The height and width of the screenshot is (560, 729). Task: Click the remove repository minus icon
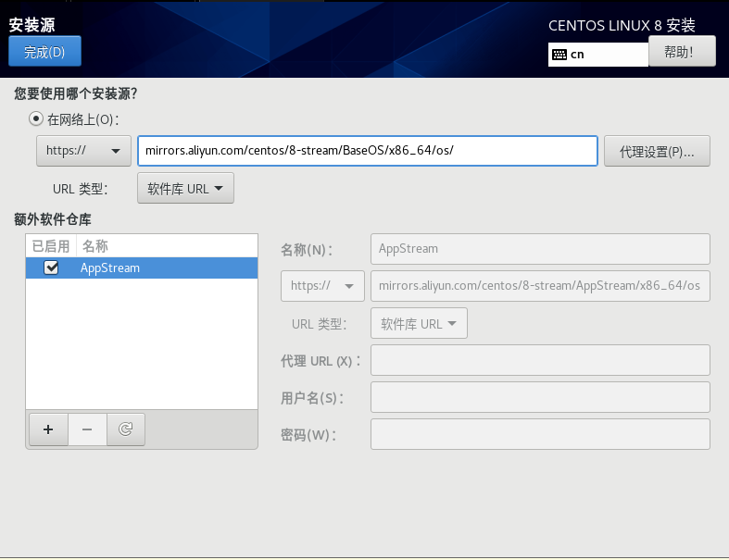point(87,429)
